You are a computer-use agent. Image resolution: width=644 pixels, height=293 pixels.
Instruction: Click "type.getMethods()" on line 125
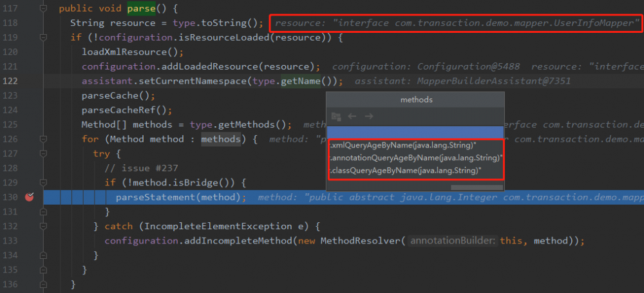(238, 124)
